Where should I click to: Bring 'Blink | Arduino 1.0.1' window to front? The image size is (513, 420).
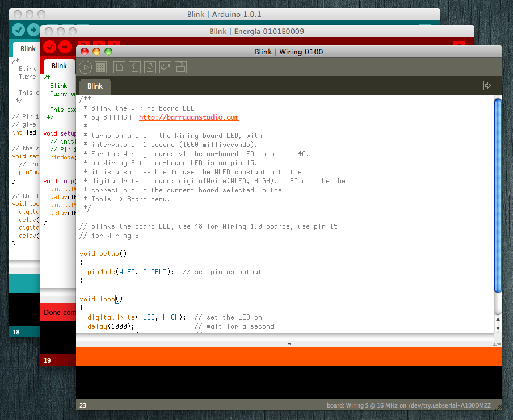click(x=224, y=14)
